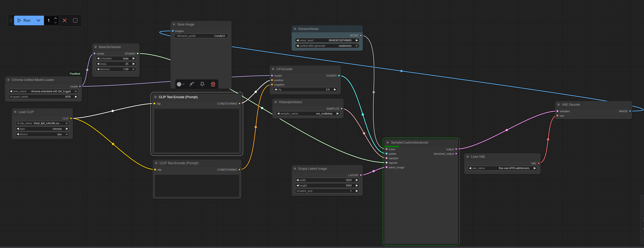The height and width of the screenshot is (248, 644).
Task: Open clip_name t5xxl_fp8 selector
Action: (x=42, y=123)
